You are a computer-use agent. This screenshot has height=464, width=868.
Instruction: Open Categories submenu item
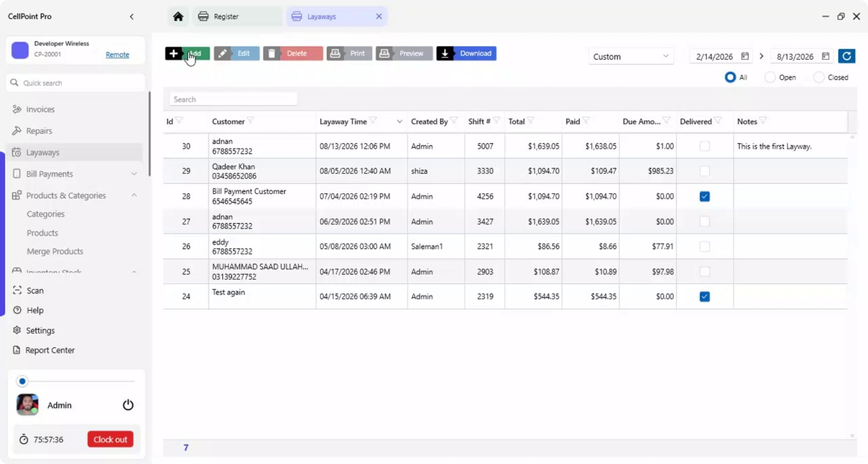(46, 214)
